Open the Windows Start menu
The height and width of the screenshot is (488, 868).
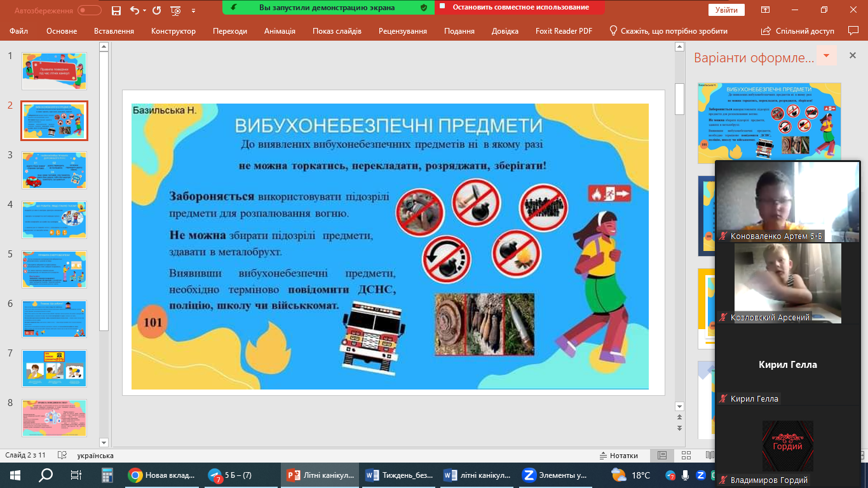pyautogui.click(x=15, y=475)
